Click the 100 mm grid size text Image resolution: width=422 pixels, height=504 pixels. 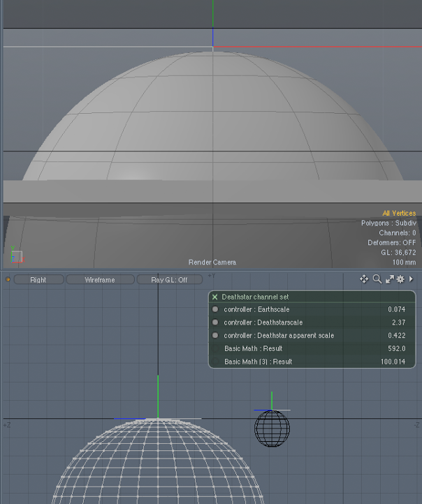[404, 262]
